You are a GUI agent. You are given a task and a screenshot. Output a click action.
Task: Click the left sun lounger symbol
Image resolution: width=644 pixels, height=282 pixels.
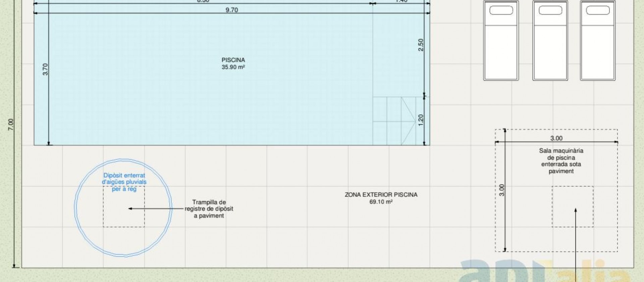click(501, 41)
